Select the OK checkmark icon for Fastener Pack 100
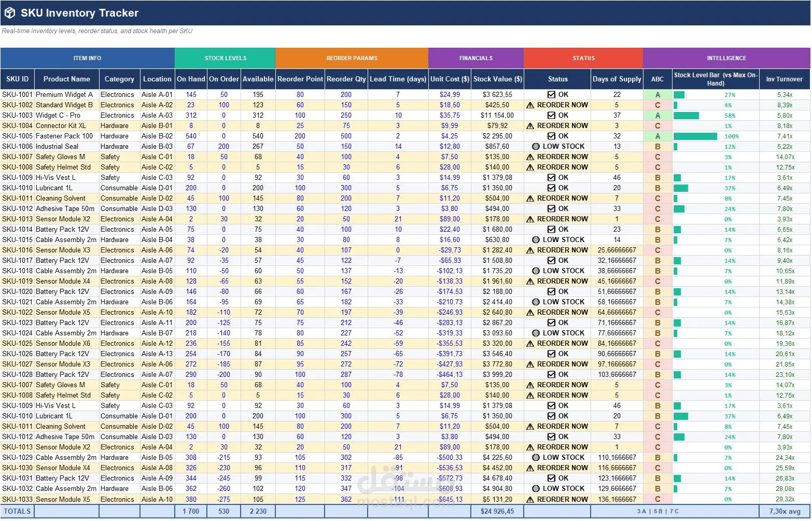The height and width of the screenshot is (521, 812). (x=552, y=136)
